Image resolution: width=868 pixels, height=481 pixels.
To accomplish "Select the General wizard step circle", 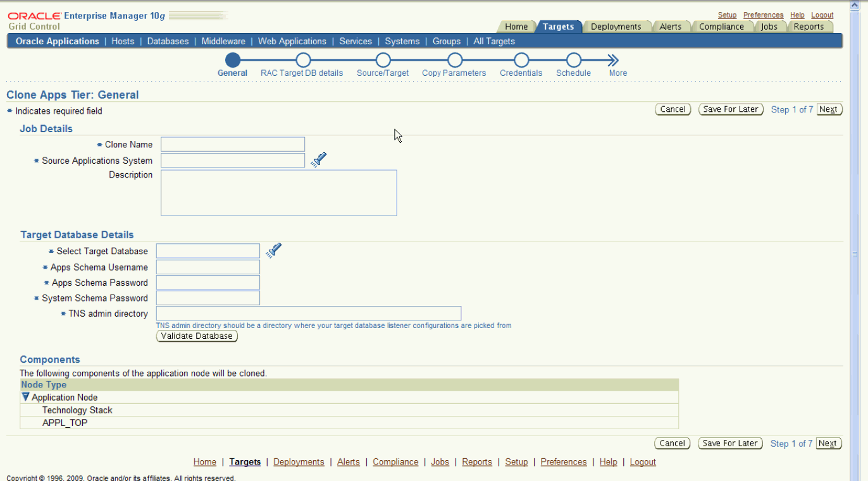I will (232, 60).
